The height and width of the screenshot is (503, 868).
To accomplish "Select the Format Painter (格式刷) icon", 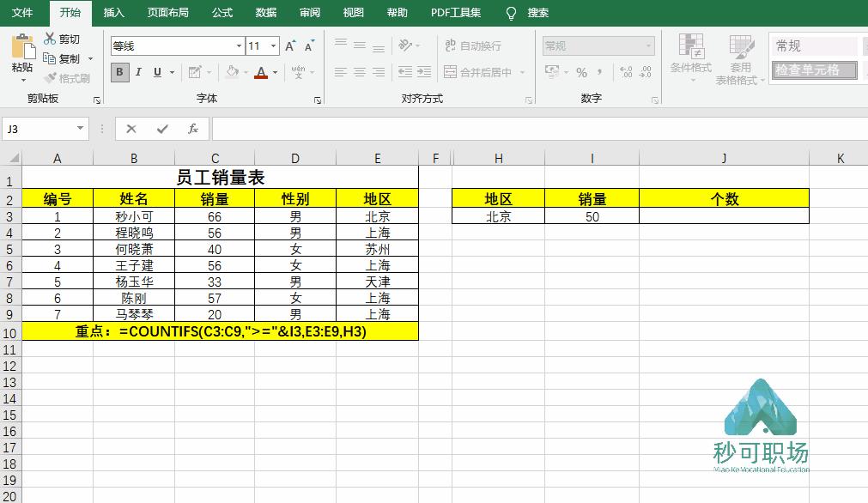I will 49,77.
